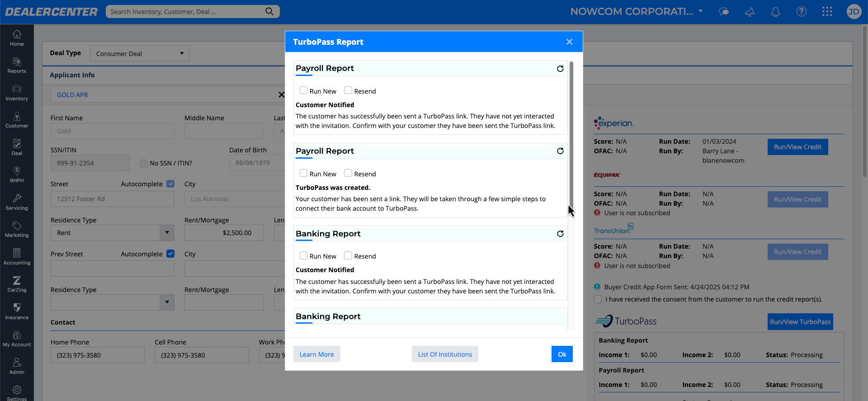This screenshot has height=401, width=868.
Task: Click the Home Phone field
Action: coord(98,355)
